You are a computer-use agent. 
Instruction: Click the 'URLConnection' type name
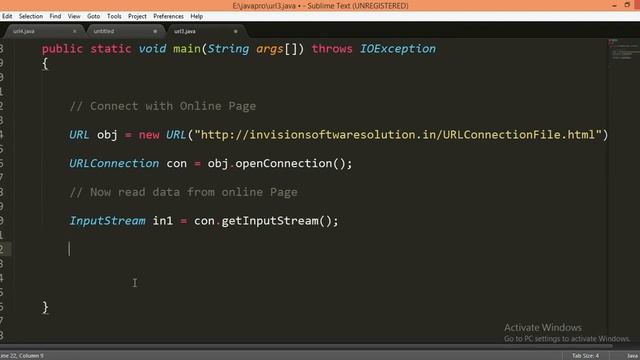(x=114, y=163)
